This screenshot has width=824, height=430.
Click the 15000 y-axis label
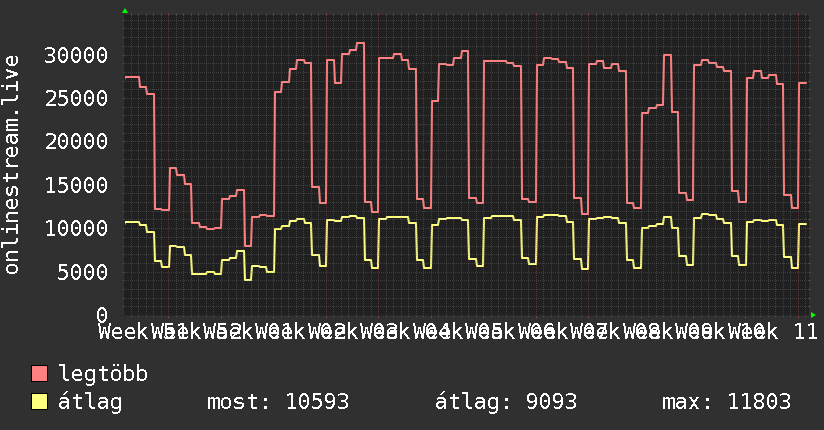tap(76, 185)
